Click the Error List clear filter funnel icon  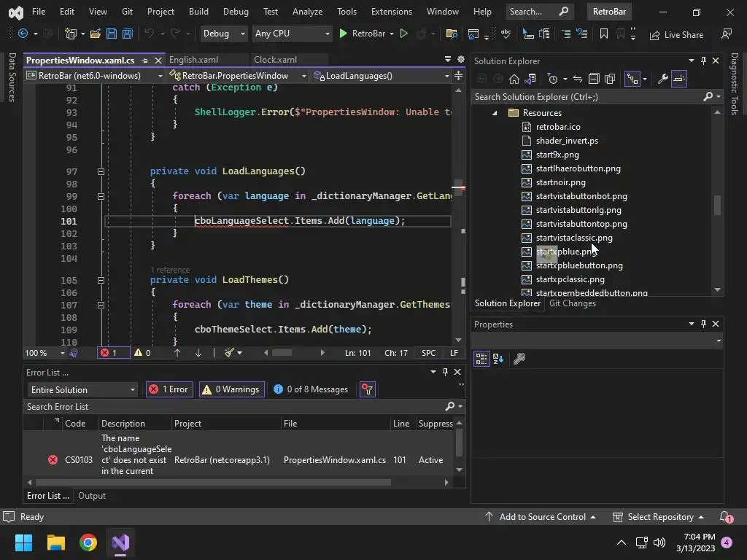pyautogui.click(x=368, y=389)
